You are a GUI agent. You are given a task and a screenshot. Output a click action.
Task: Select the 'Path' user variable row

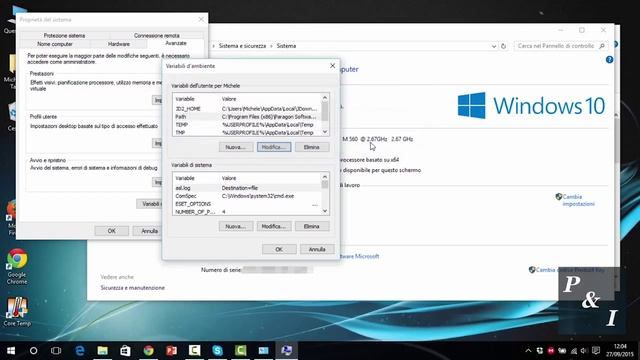[x=247, y=117]
